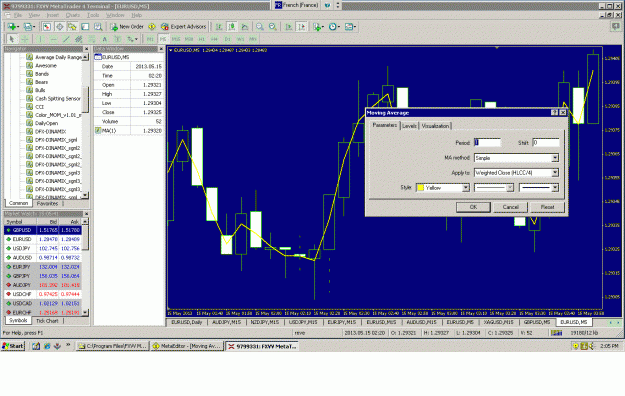Launch MetaEditor from the yellow diamond icon

click(x=152, y=27)
